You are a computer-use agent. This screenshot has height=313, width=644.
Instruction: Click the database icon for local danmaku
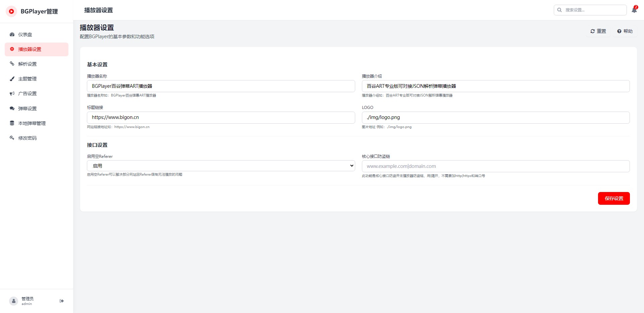pyautogui.click(x=12, y=123)
